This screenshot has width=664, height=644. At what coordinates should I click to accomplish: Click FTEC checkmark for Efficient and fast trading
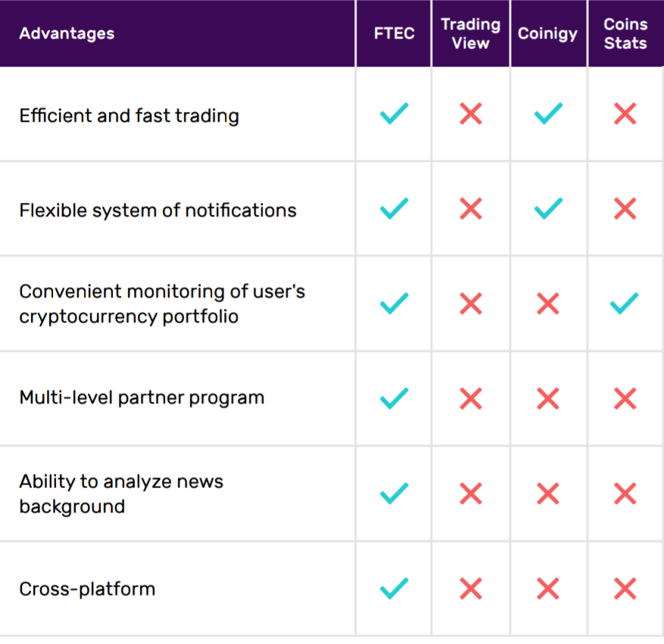394,114
